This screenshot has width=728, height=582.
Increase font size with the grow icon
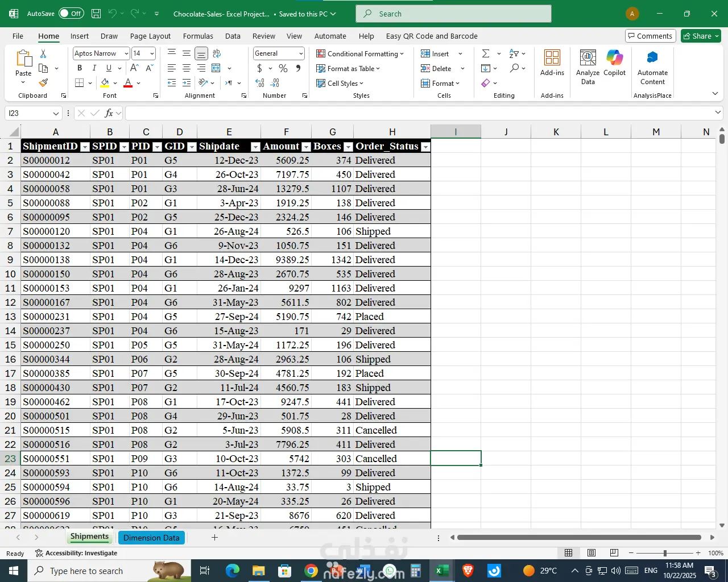pos(134,68)
